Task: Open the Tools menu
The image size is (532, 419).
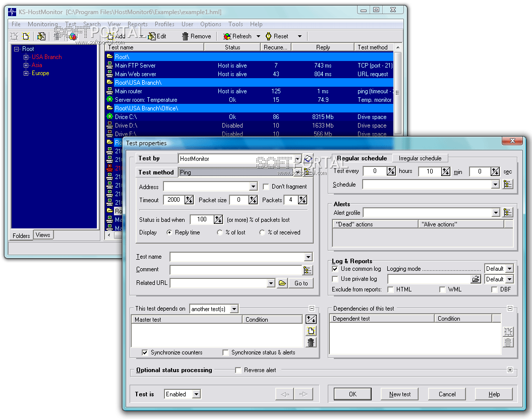Action: pos(235,24)
